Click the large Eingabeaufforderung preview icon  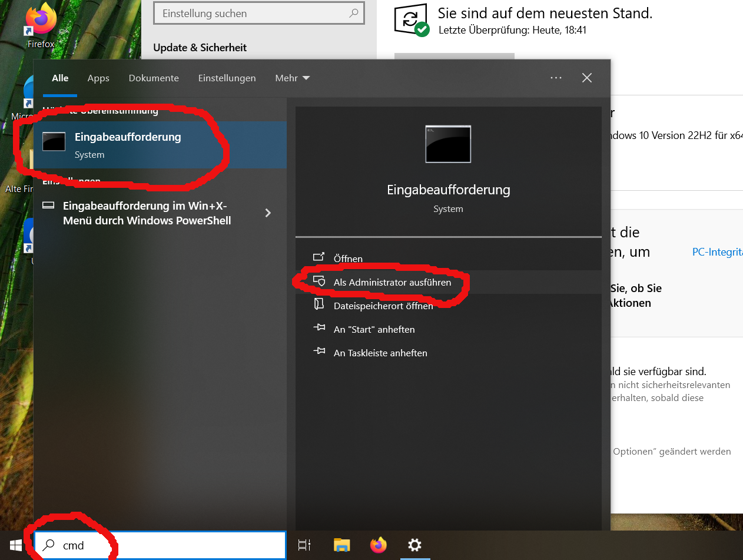click(448, 144)
